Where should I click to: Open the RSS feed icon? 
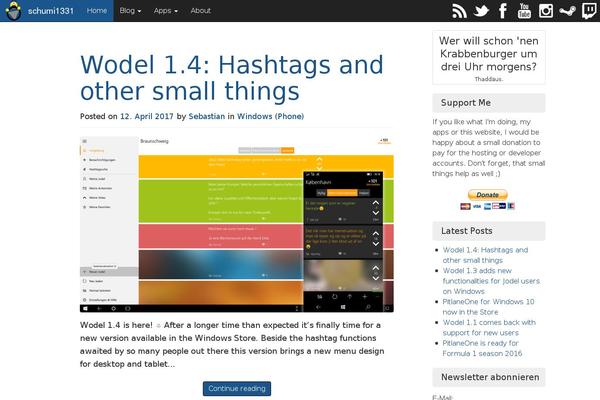tap(459, 11)
